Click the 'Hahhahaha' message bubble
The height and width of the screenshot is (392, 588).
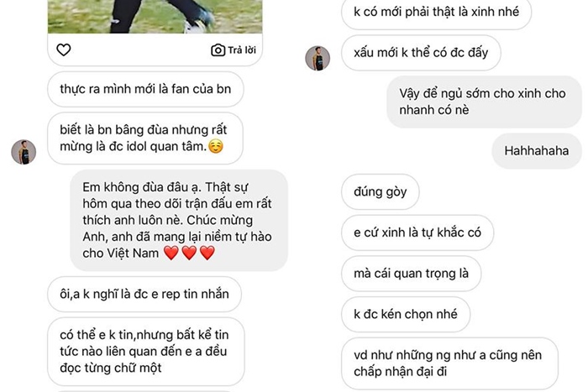537,151
